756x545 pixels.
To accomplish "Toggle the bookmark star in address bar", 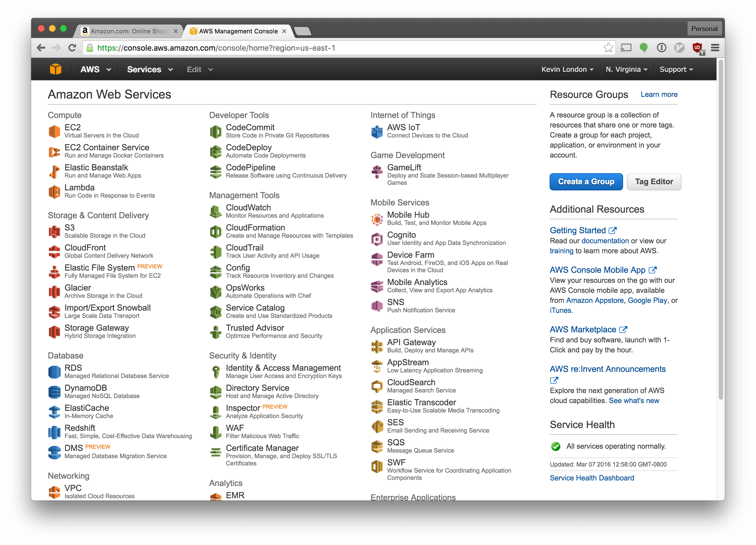I will (x=609, y=48).
